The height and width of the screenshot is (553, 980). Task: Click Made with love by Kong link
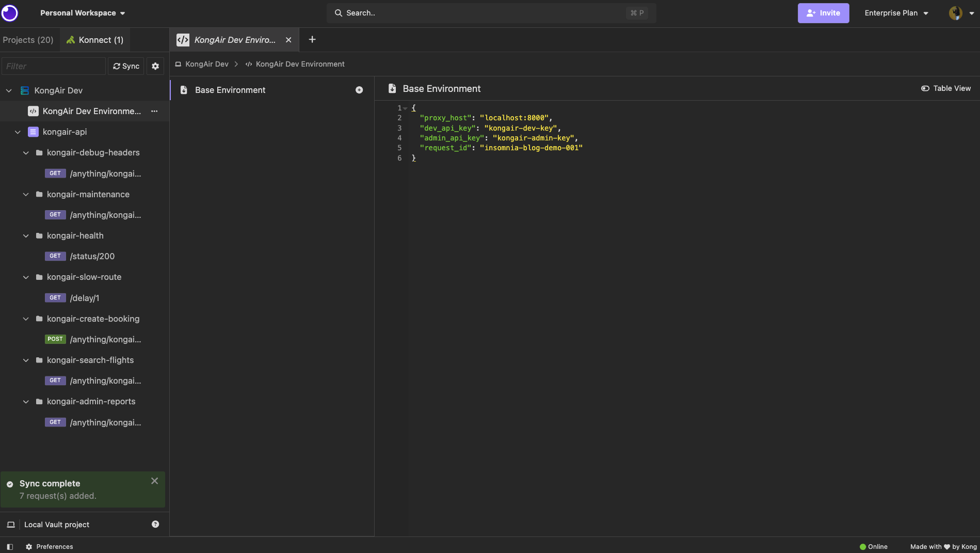coord(943,547)
